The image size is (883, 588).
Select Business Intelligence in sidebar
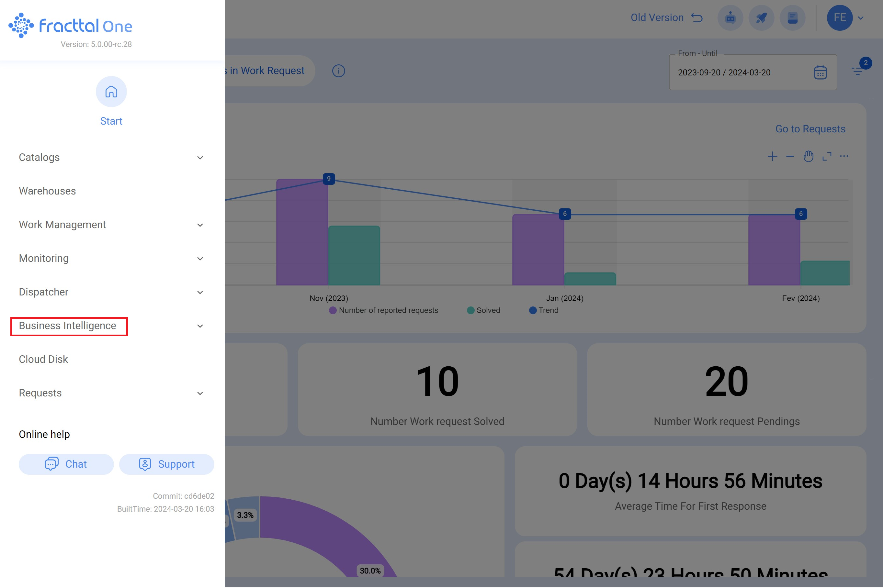(67, 326)
